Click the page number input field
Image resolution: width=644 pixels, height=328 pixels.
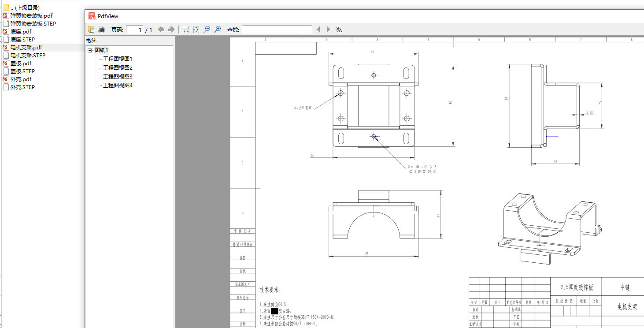[x=135, y=30]
